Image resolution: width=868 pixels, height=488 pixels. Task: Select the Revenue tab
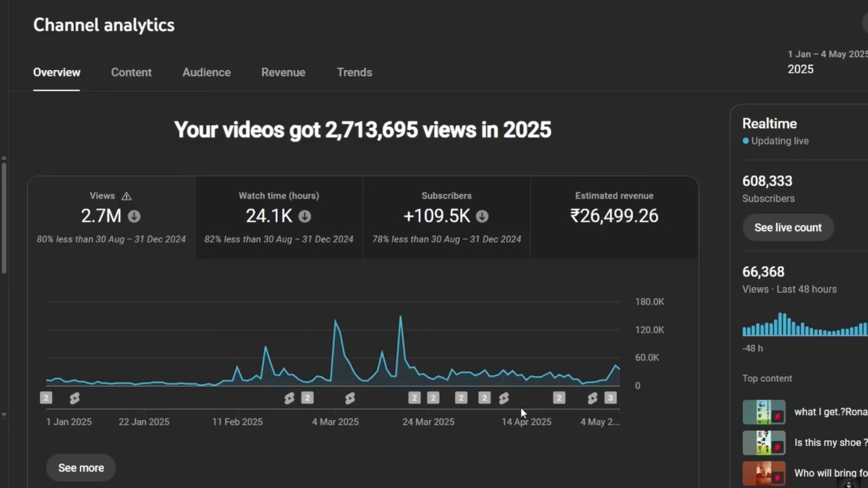click(283, 72)
